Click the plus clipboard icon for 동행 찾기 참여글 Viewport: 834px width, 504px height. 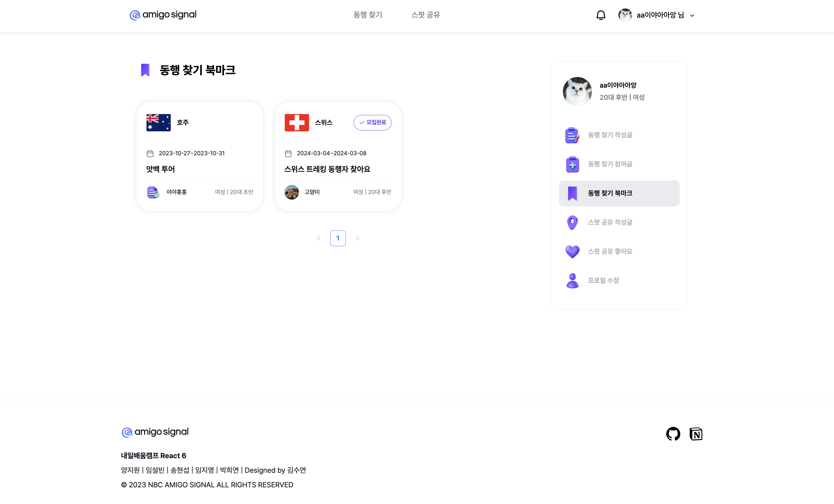pyautogui.click(x=572, y=164)
